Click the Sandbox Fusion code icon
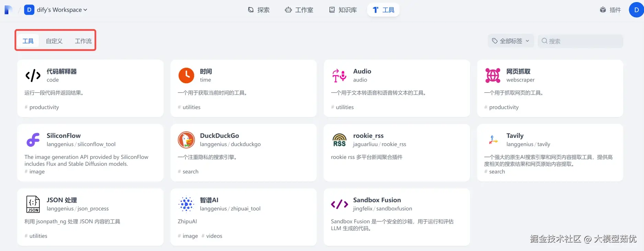The image size is (644, 251). 339,204
